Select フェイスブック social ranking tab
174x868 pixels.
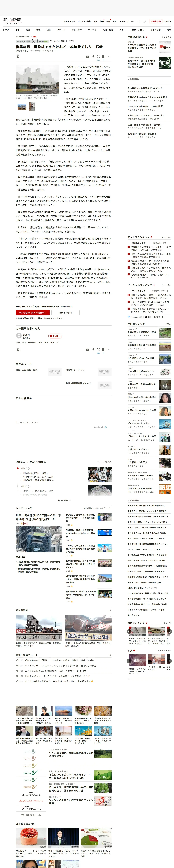138,291
